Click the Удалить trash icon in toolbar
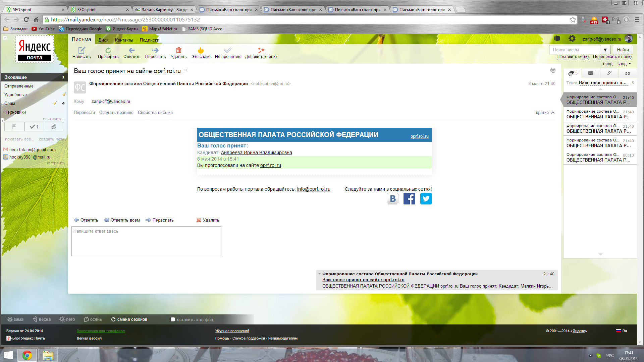 (x=178, y=51)
